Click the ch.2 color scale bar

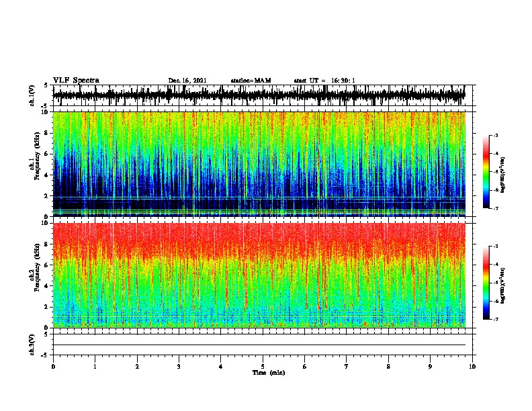486,283
